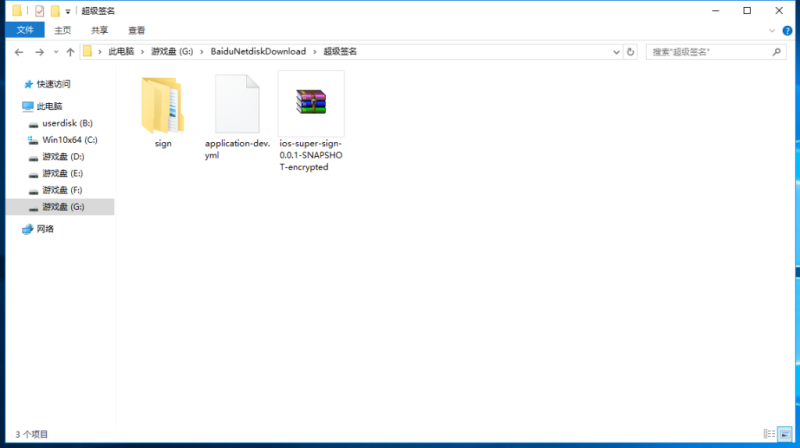
Task: Expand the ribbon with the chevron
Action: pos(772,30)
